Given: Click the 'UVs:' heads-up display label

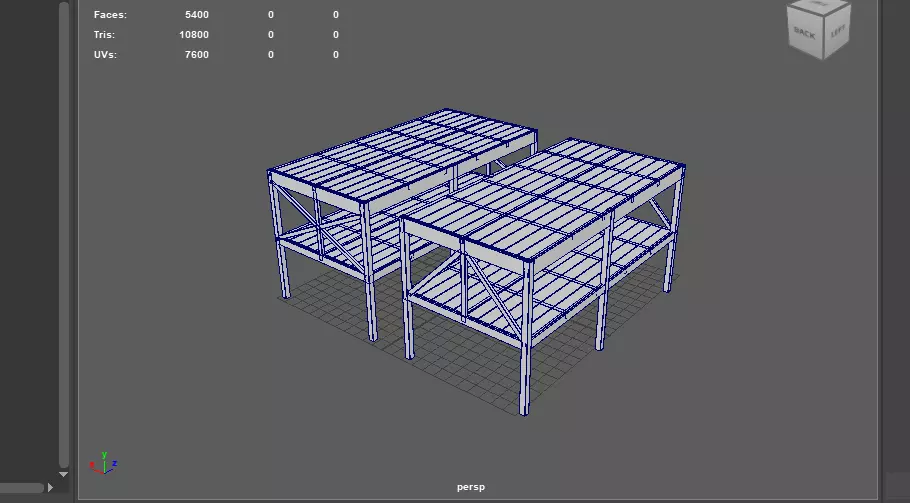Looking at the screenshot, I should click(105, 55).
